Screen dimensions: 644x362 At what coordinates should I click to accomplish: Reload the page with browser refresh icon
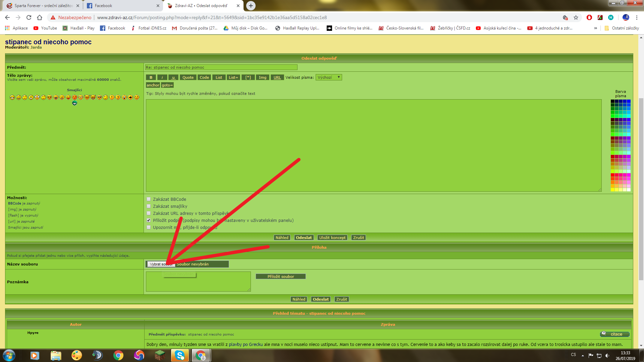(29, 17)
